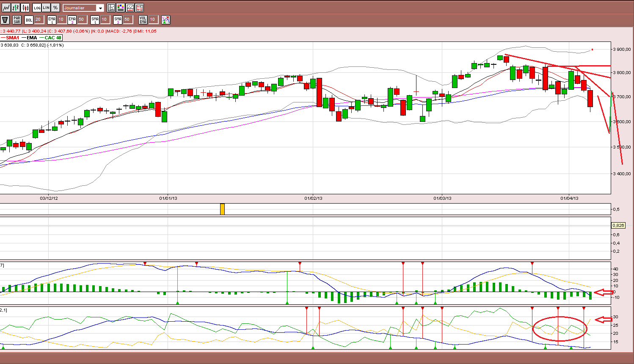This screenshot has height=364, width=634.
Task: Click the crossover signals indicator icon
Action: [166, 19]
